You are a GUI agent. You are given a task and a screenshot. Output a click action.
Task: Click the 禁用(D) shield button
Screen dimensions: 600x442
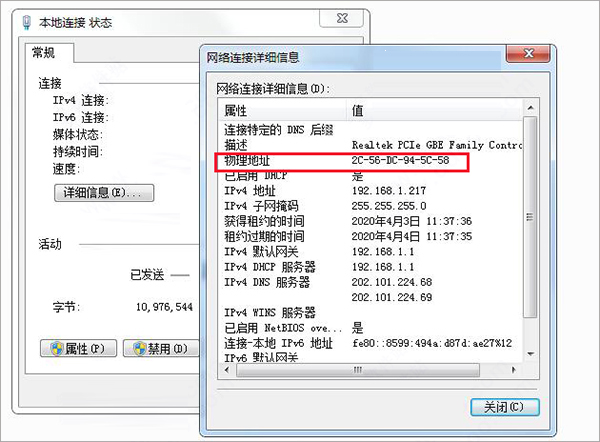(x=161, y=348)
